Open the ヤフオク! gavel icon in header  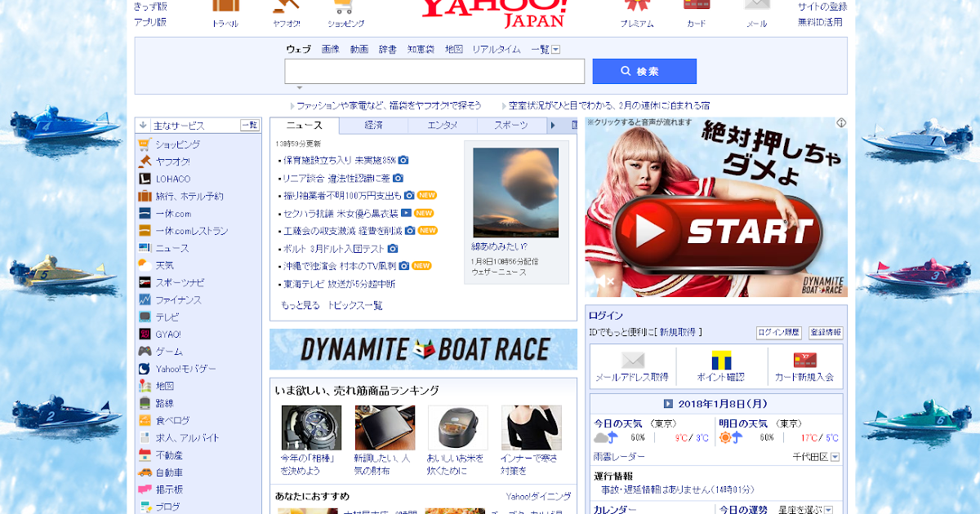(286, 6)
